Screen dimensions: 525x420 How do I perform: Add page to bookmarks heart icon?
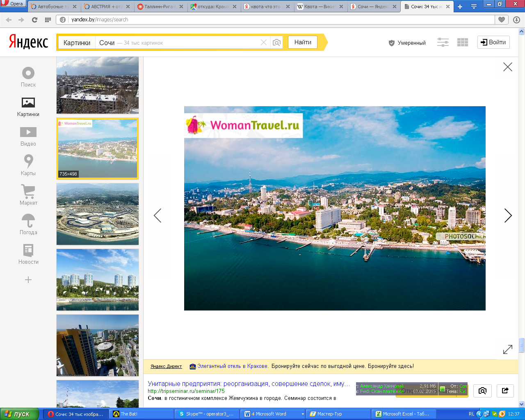click(502, 20)
